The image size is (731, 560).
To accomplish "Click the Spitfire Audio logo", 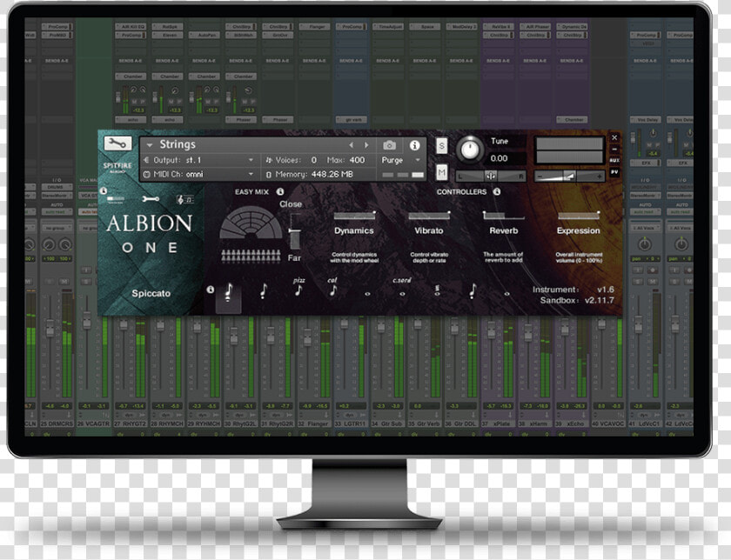I will (117, 168).
